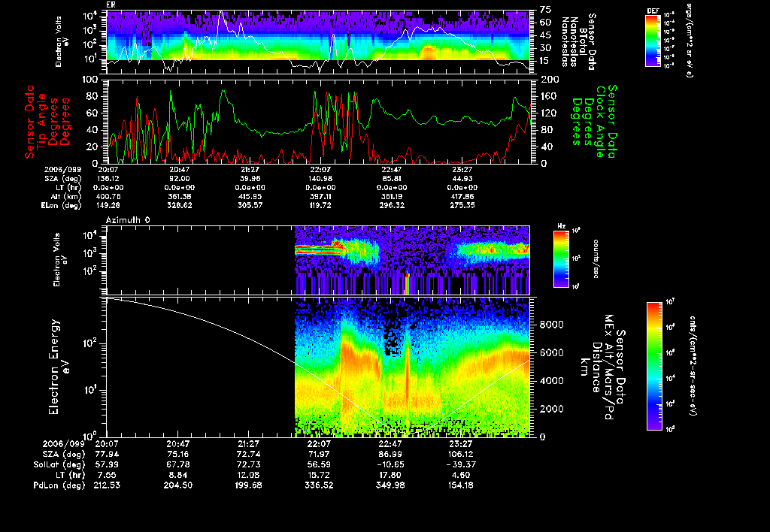Click SZA value 72.74
This screenshot has width=770, height=532.
click(x=248, y=454)
